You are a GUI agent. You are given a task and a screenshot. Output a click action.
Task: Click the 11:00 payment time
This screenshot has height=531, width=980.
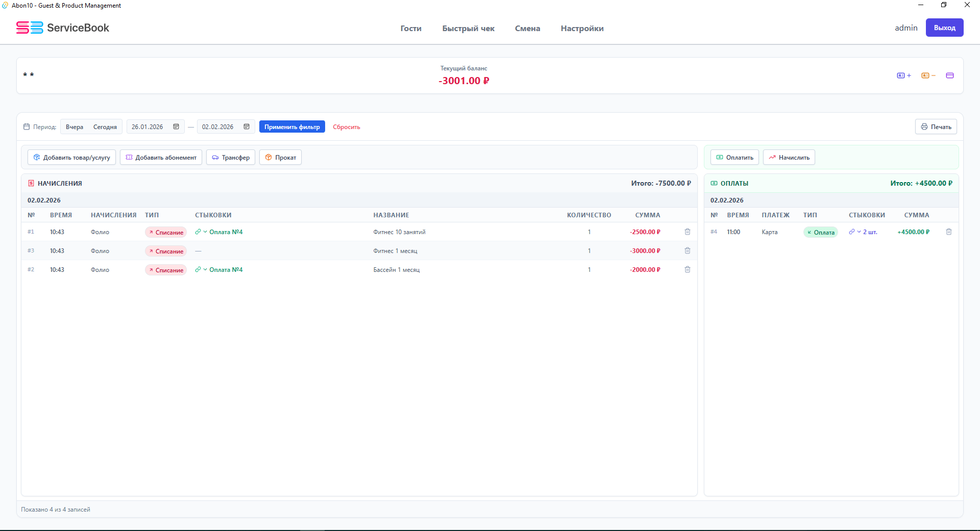733,232
